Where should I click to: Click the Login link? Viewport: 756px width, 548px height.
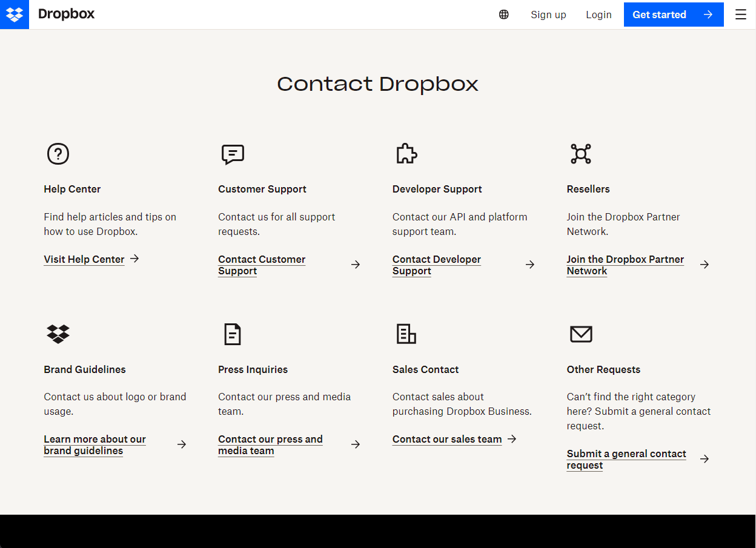coord(598,15)
